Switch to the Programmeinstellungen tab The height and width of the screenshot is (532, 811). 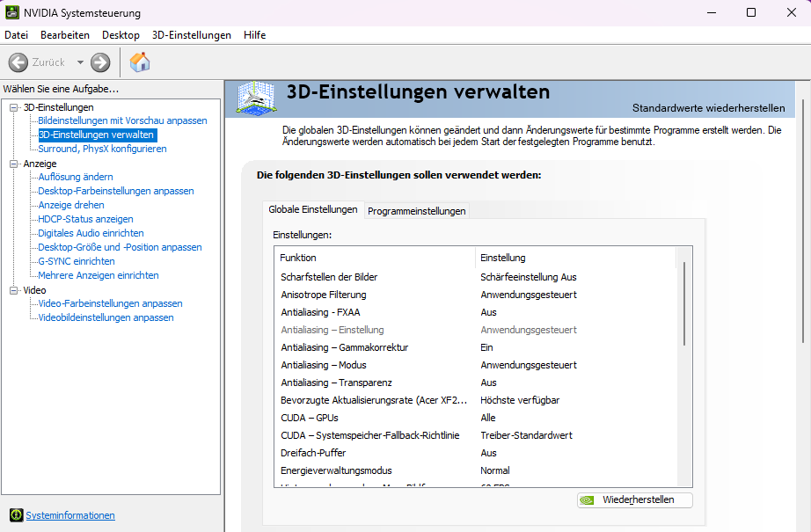(416, 211)
